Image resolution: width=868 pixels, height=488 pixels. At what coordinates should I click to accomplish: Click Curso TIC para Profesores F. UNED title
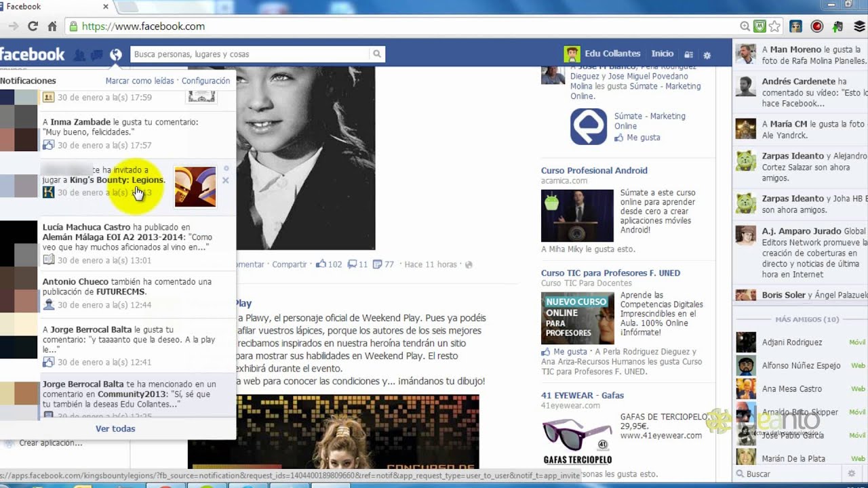[x=610, y=273]
